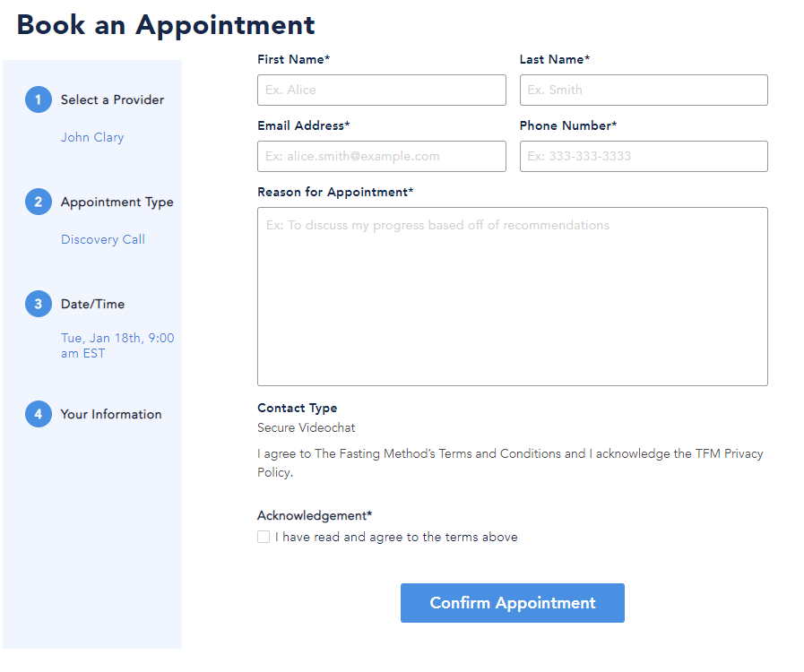
Task: Go to the Appointment Type step
Action: [x=117, y=202]
